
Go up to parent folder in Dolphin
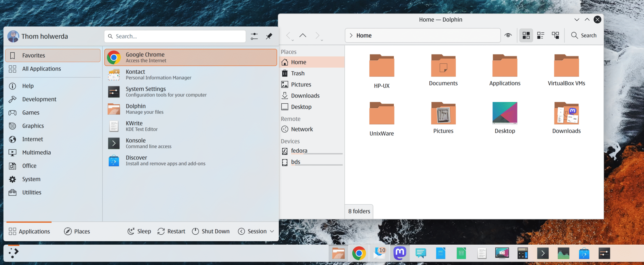tap(303, 35)
